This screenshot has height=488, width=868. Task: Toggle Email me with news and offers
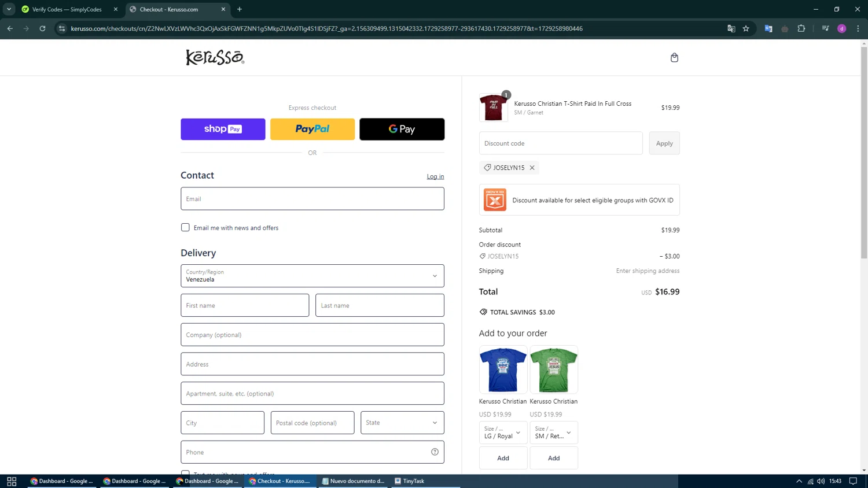[185, 228]
